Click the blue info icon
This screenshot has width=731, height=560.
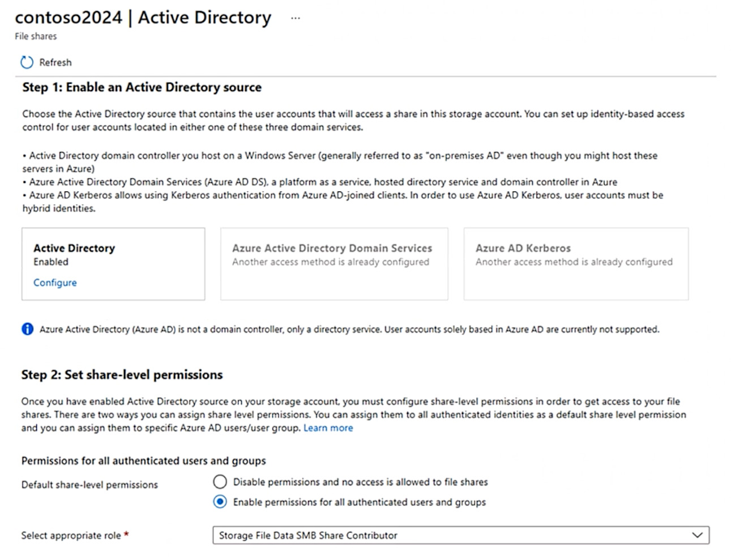[27, 329]
